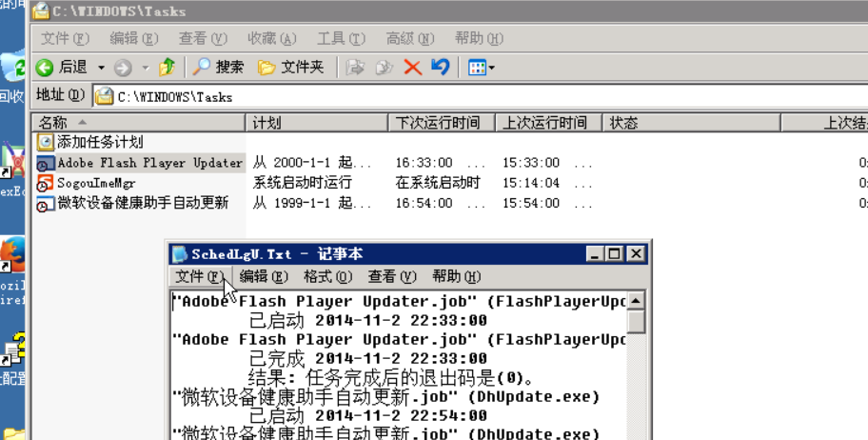This screenshot has height=440, width=868.
Task: Click the Firefox desktop shortcut icon
Action: (x=12, y=255)
